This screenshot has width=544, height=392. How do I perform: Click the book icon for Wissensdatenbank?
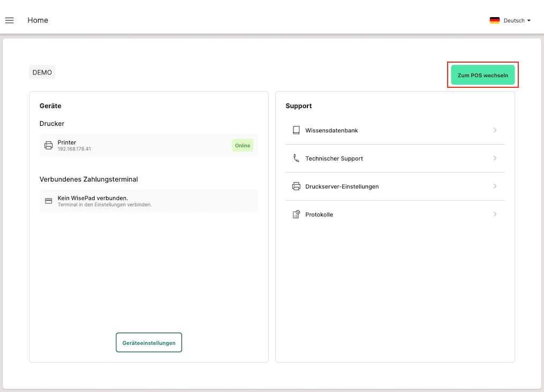click(296, 130)
